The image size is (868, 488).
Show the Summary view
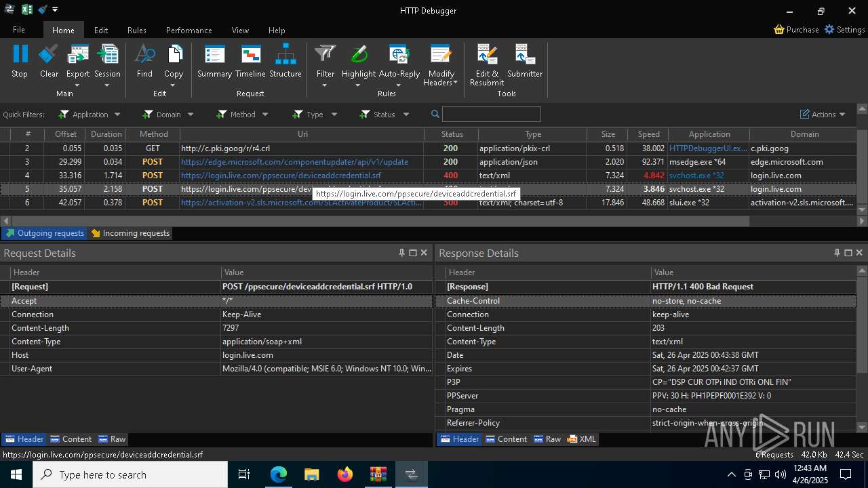pyautogui.click(x=214, y=62)
